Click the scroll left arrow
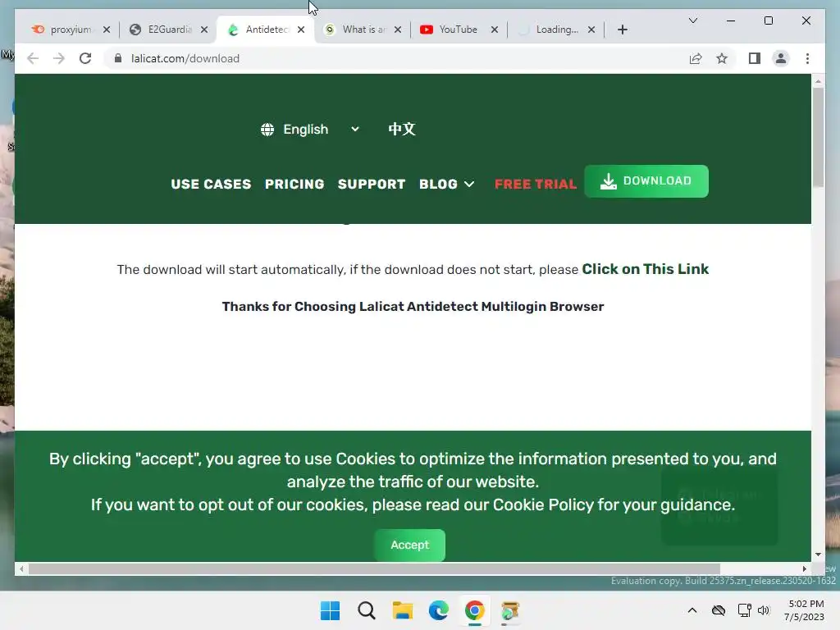The height and width of the screenshot is (630, 840). coord(21,569)
